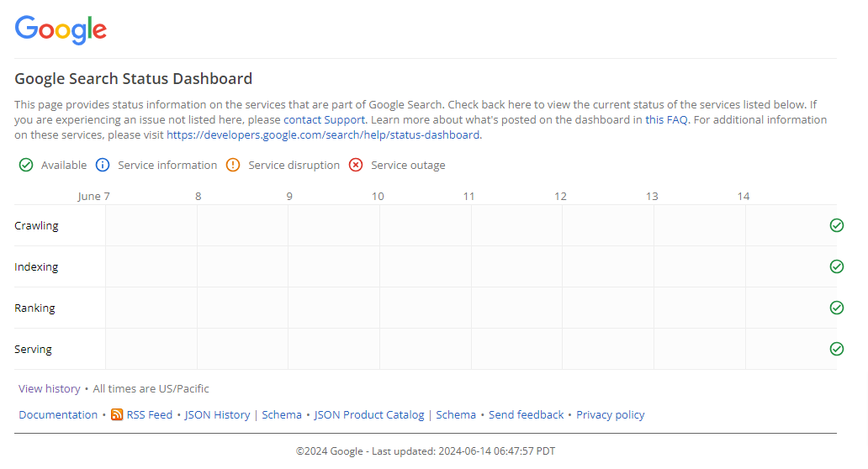Open the Documentation link

(58, 415)
